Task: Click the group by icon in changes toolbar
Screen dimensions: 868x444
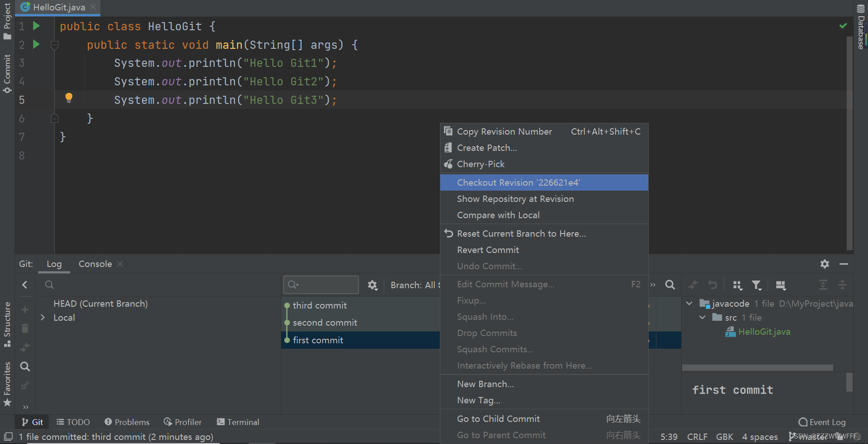Action: pos(737,285)
